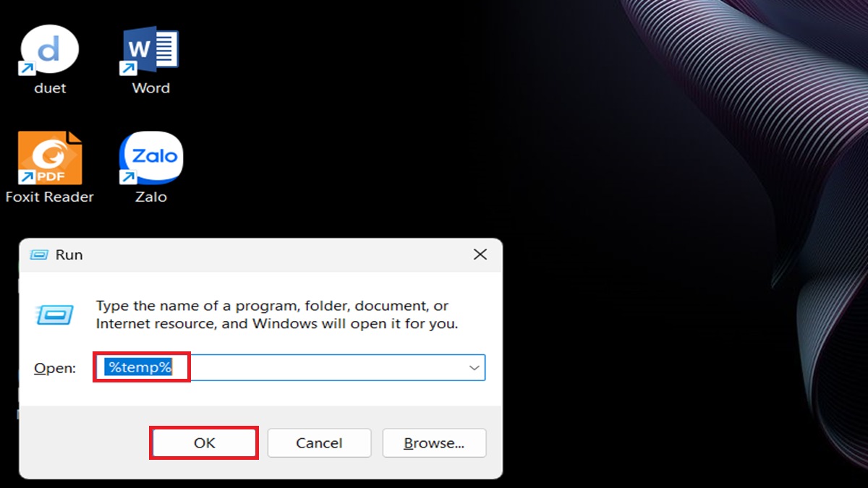Click the "duet" shortcut name label

tap(50, 88)
